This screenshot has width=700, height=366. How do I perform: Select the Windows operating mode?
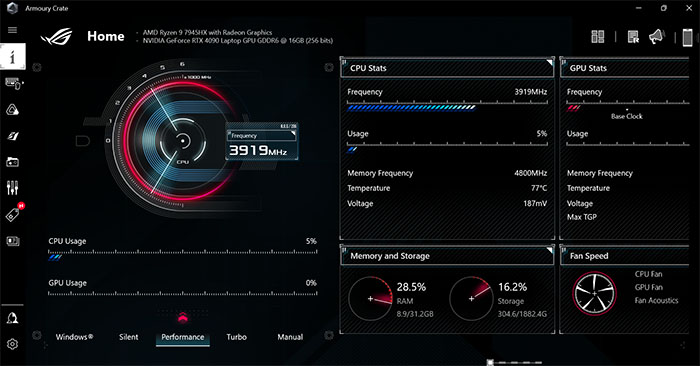point(74,337)
